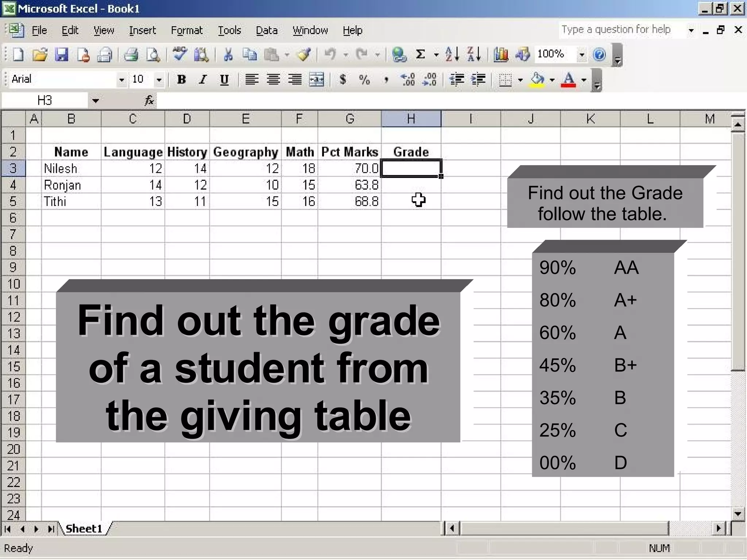Image resolution: width=747 pixels, height=560 pixels.
Task: Open the Data menu
Action: pos(266,30)
